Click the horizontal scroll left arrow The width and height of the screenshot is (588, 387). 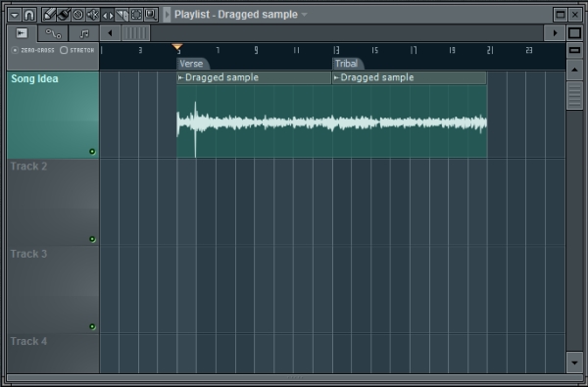110,33
